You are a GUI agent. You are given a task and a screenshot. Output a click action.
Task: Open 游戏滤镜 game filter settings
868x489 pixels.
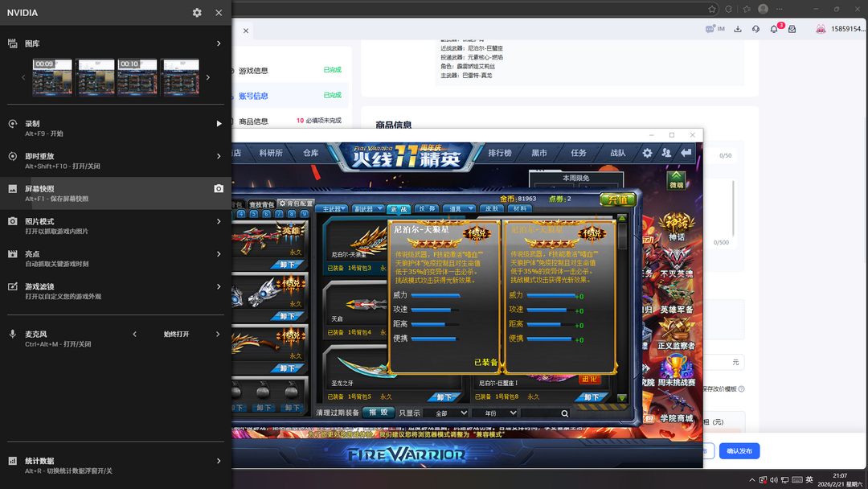[x=116, y=291]
